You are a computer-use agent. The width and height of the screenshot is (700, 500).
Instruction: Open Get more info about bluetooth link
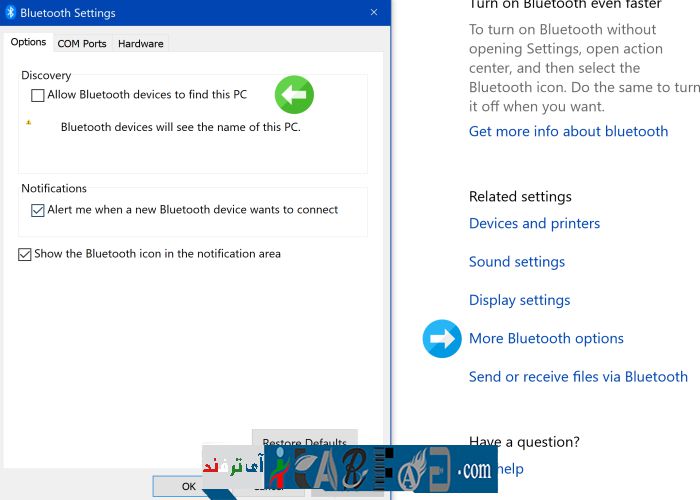[x=568, y=131]
